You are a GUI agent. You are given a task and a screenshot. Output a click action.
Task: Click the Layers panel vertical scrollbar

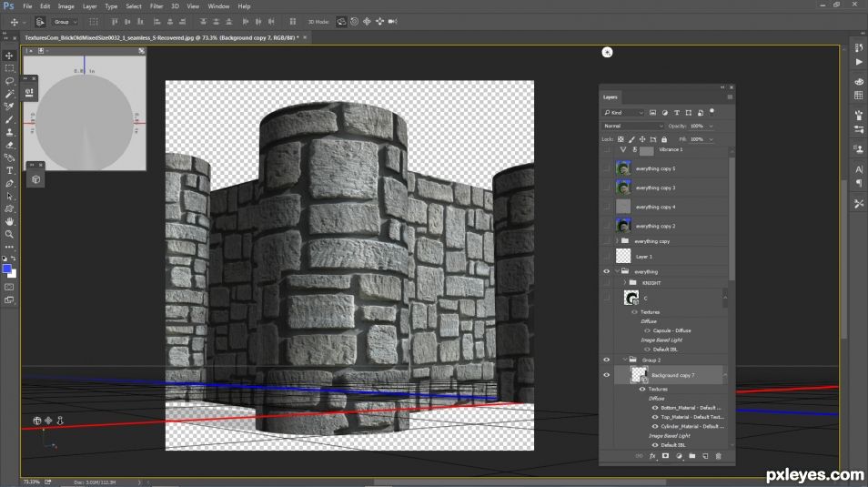coord(732,218)
